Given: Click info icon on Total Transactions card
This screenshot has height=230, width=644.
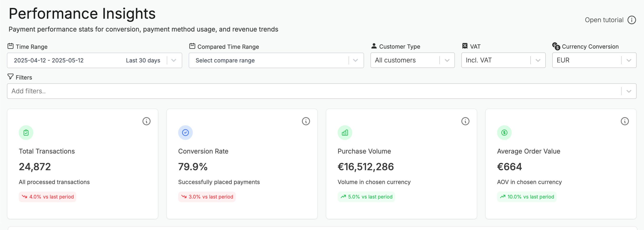Looking at the screenshot, I should click(146, 121).
